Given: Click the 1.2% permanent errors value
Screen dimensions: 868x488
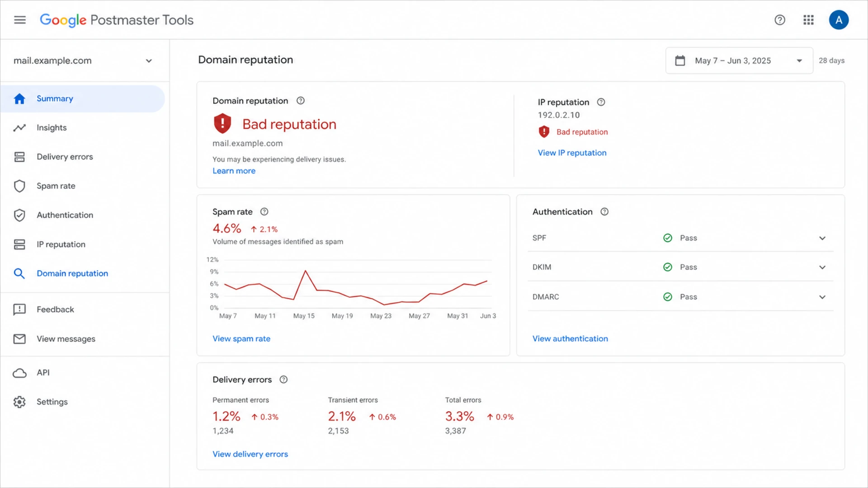Looking at the screenshot, I should [226, 416].
